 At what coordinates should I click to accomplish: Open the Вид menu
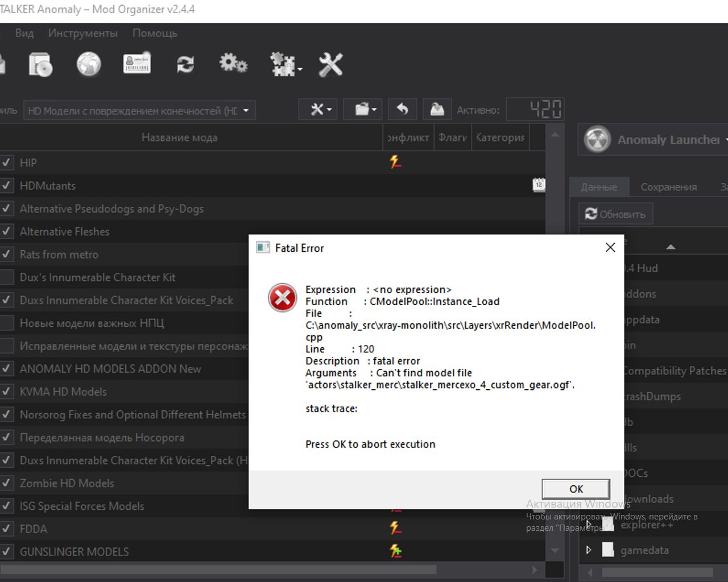pos(24,33)
